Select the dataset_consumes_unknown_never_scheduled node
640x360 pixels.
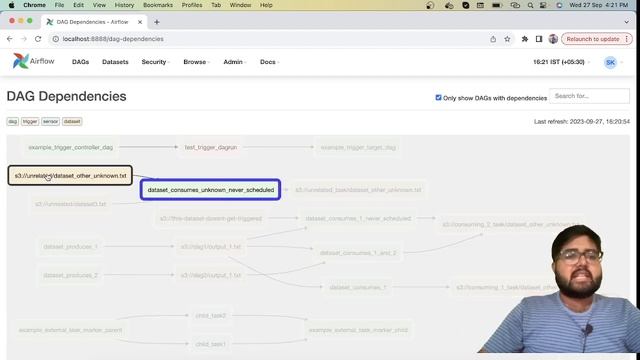coord(211,190)
